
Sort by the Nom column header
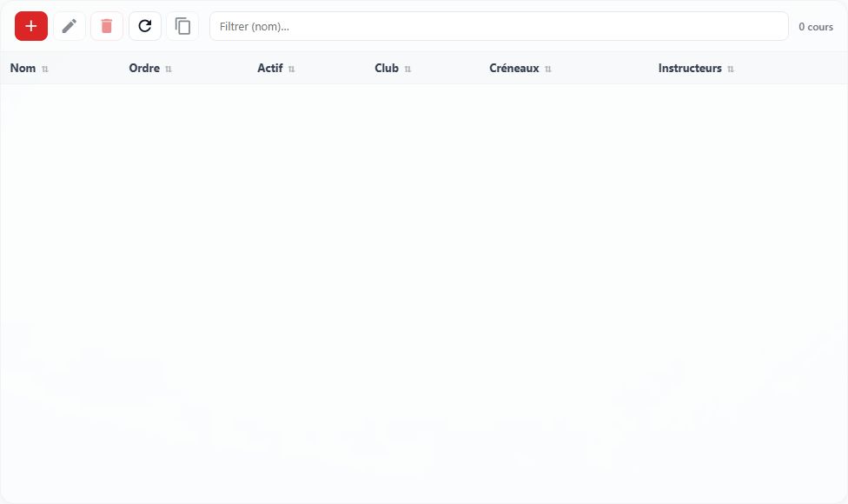tap(23, 68)
